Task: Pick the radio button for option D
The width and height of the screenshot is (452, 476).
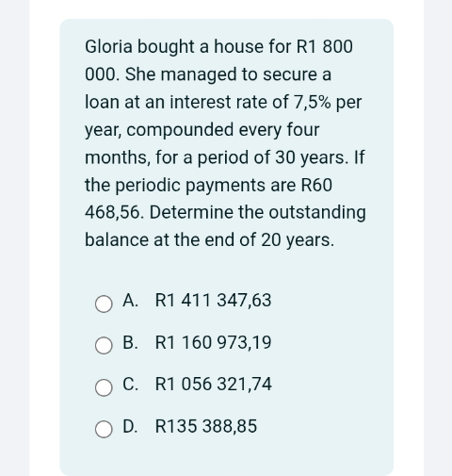Action: tap(104, 429)
